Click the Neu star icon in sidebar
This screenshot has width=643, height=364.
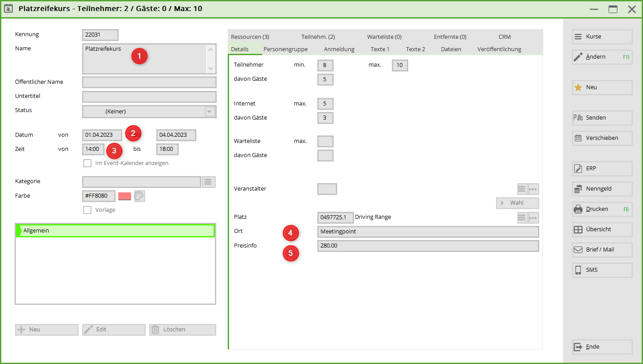tap(578, 87)
